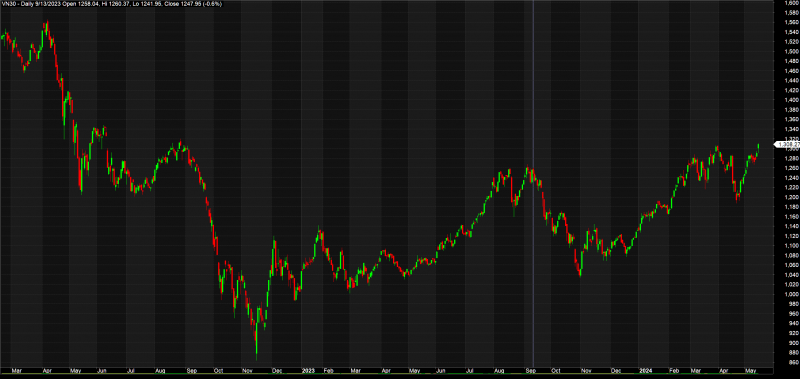Screen dimensions: 800x379
Task: Click the 1,600 price axis label
Action: [x=793, y=3]
